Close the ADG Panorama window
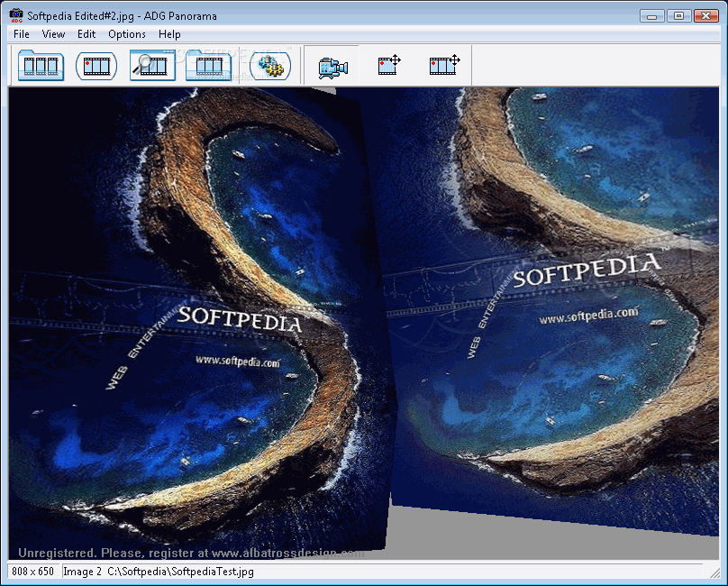 pyautogui.click(x=706, y=16)
